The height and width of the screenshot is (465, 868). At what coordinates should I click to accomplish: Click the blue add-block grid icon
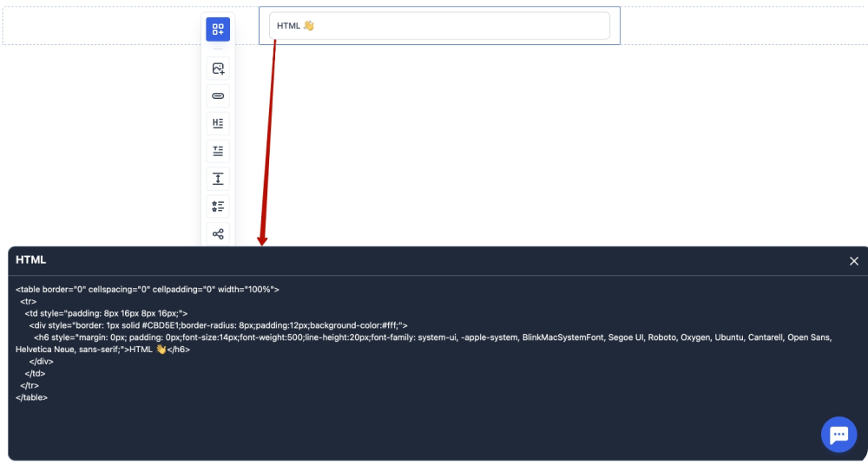click(x=218, y=29)
